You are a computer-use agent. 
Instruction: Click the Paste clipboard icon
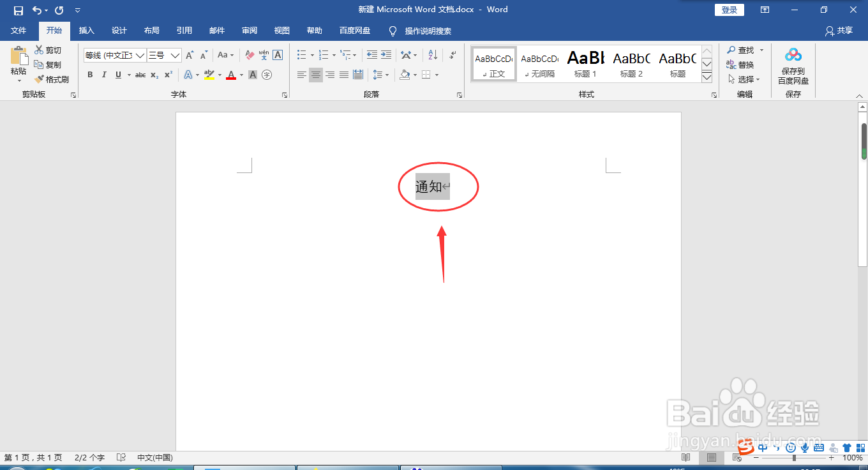coord(19,56)
